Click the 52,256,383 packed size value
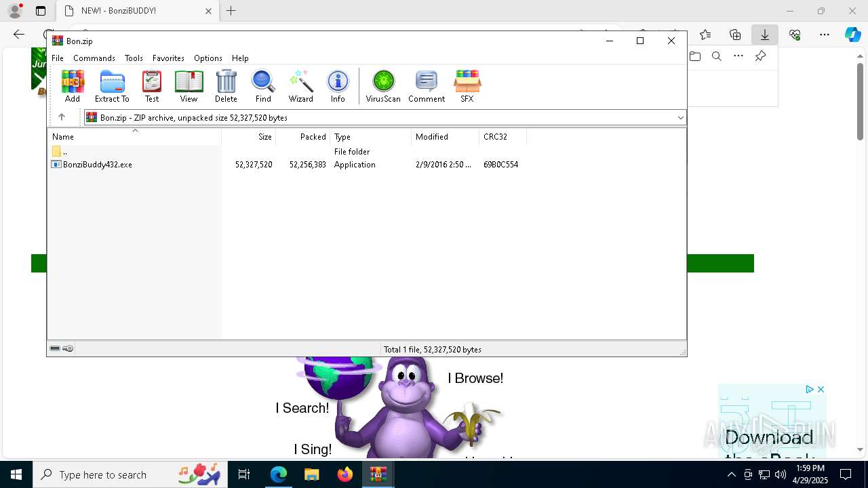Image resolution: width=868 pixels, height=488 pixels. (x=308, y=165)
